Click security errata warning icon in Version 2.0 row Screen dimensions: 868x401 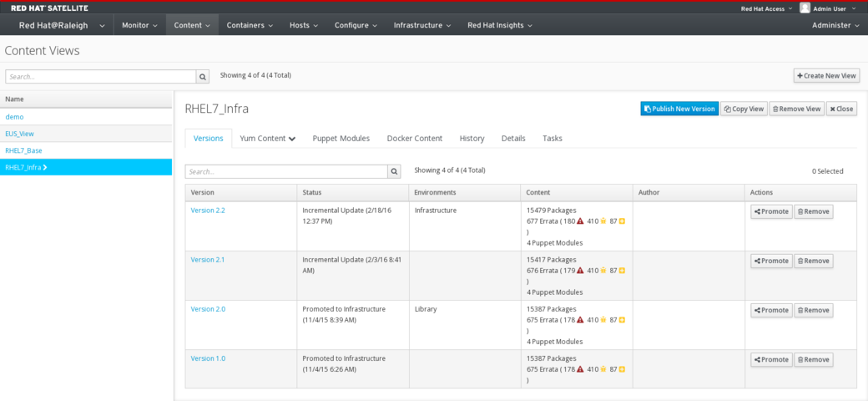(x=580, y=320)
